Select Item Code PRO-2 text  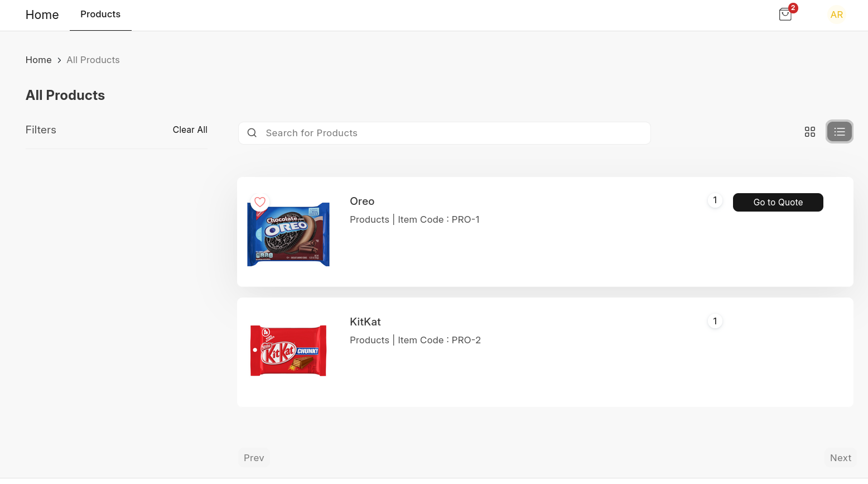click(439, 340)
